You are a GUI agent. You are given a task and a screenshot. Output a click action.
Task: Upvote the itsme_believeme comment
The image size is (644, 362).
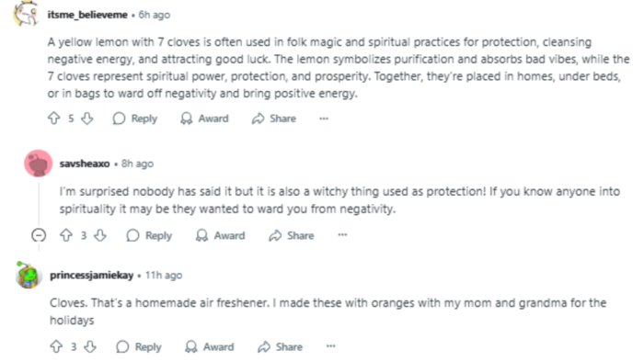tap(54, 119)
